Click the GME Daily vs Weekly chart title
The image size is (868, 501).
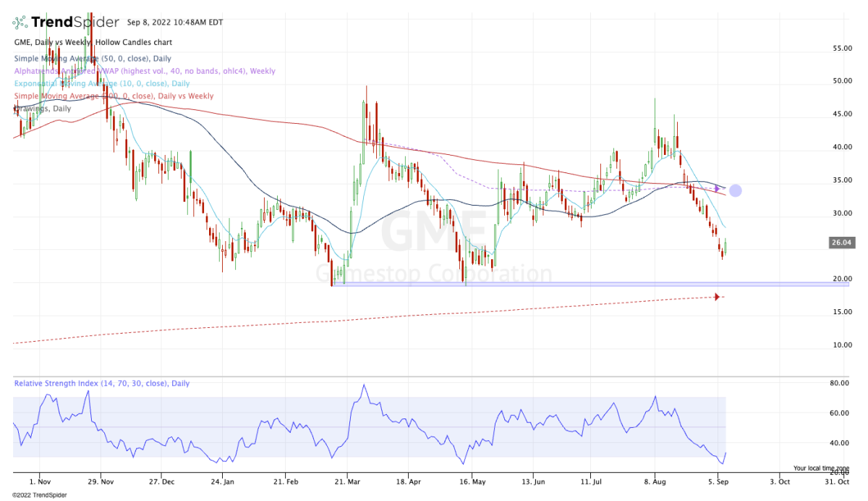[92, 42]
